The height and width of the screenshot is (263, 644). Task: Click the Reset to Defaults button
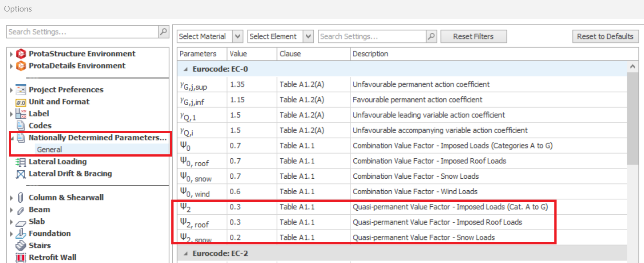605,36
